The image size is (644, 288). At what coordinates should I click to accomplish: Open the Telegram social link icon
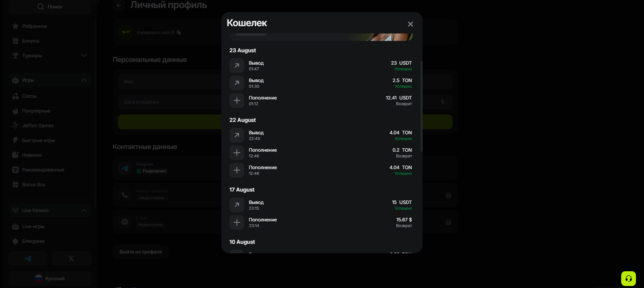pos(28,259)
